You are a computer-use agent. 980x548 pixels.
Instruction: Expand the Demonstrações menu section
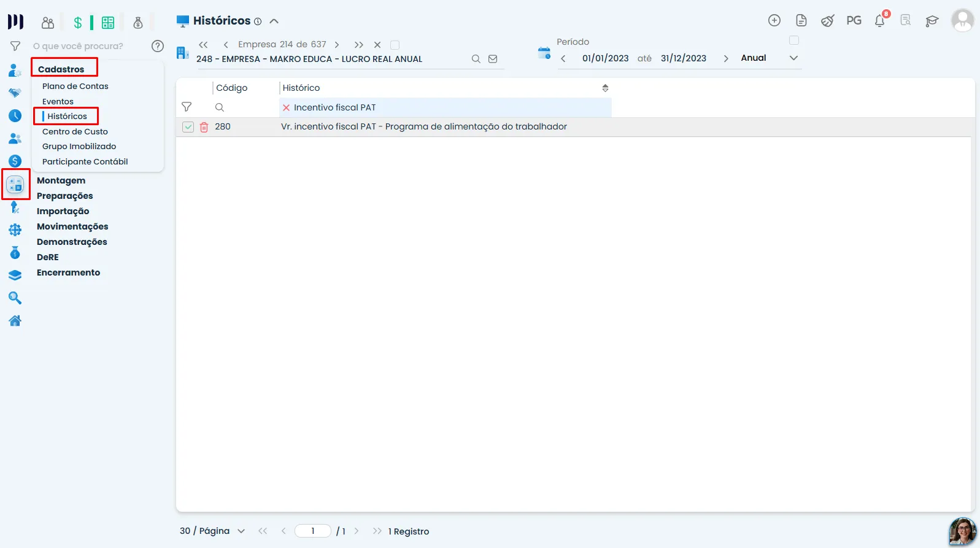click(72, 242)
